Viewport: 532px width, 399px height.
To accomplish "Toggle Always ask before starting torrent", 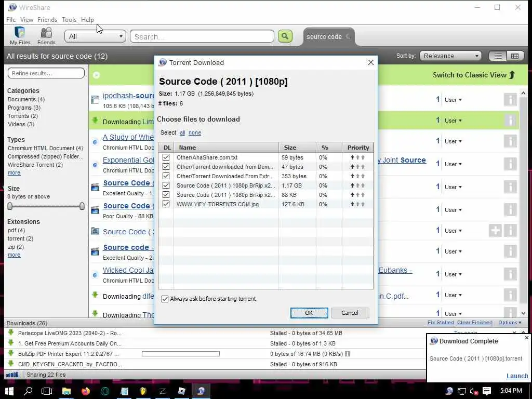I will pos(165,299).
